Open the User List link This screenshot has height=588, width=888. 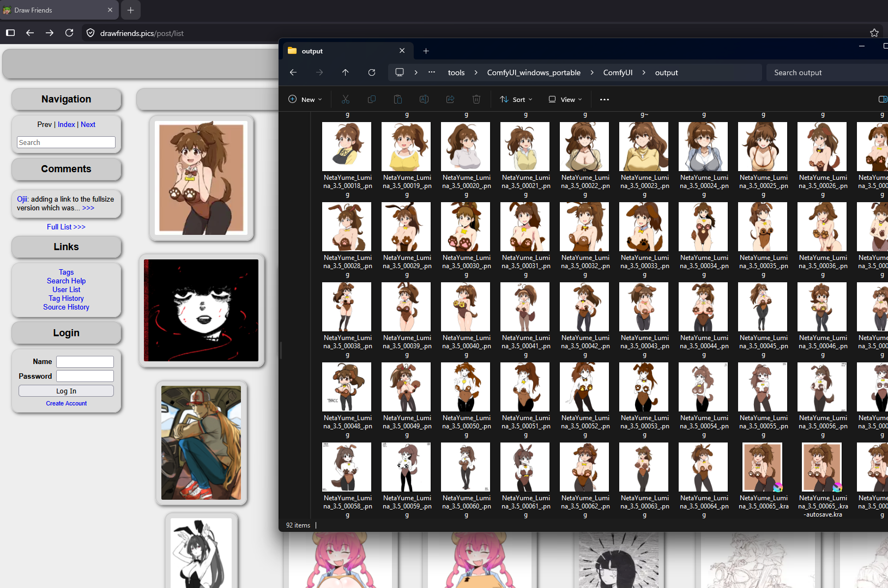(67, 289)
